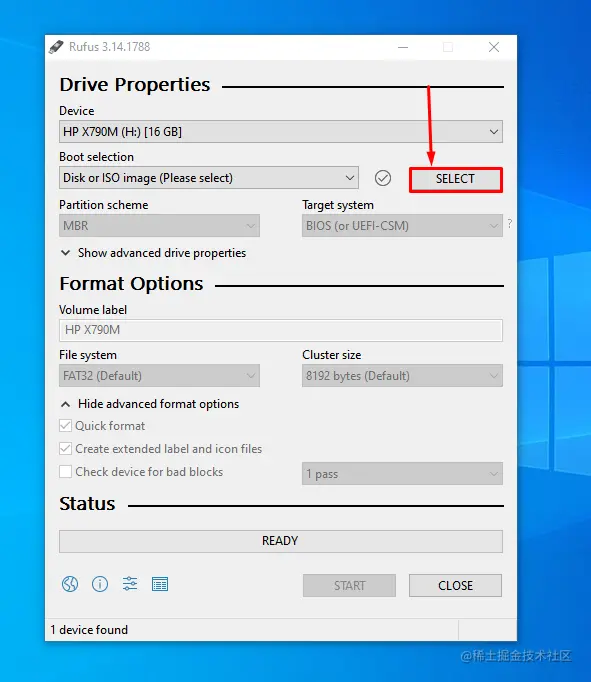The height and width of the screenshot is (682, 591).
Task: Open the language globe icon
Action: click(70, 584)
